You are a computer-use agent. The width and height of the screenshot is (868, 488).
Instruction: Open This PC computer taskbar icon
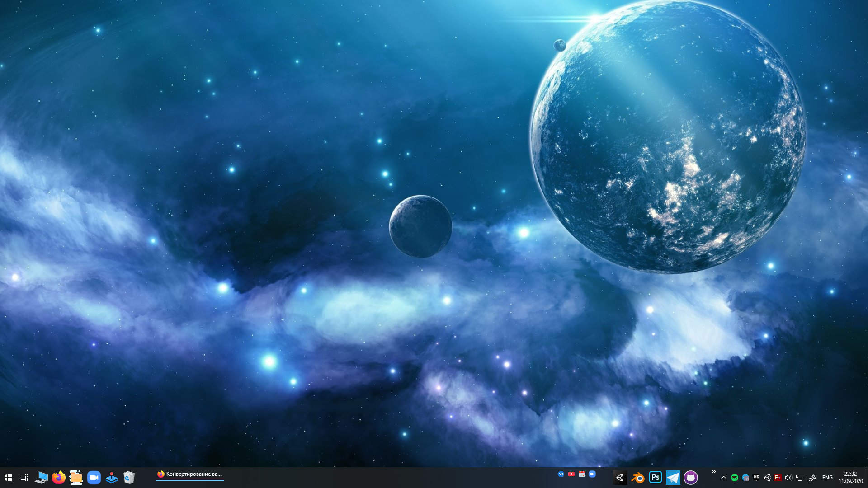[41, 478]
